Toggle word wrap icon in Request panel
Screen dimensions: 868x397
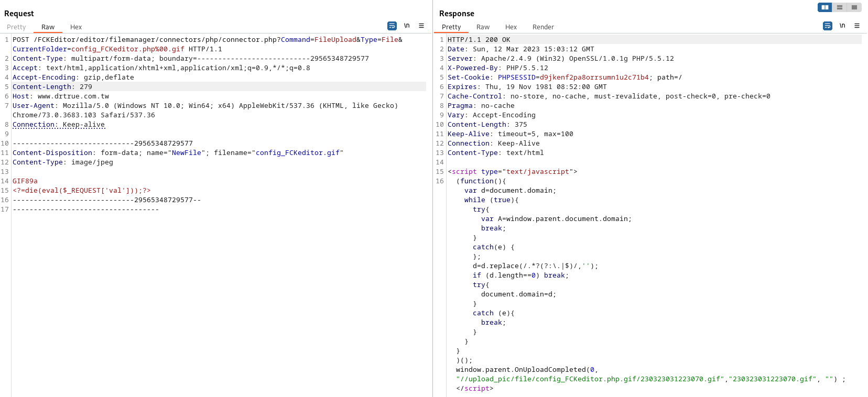[x=392, y=26]
